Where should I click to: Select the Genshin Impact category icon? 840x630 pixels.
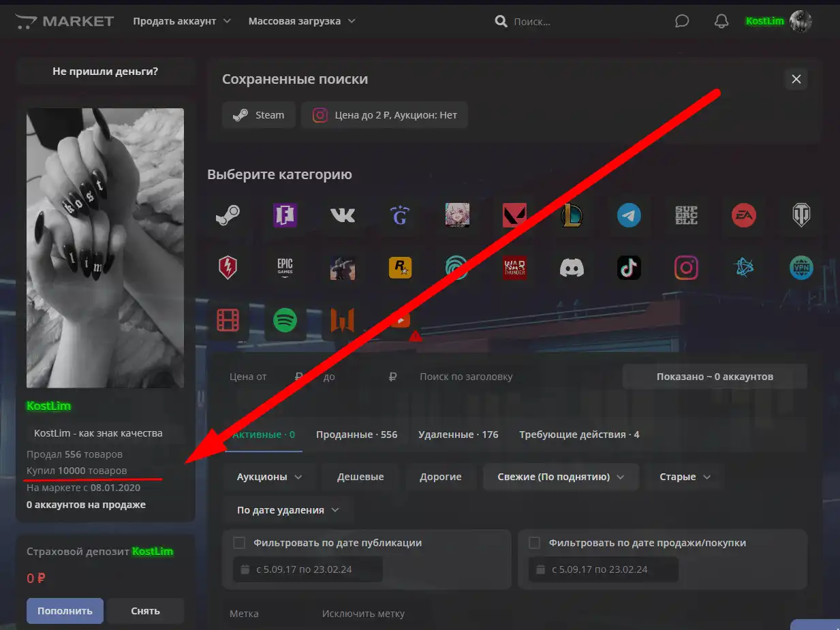(400, 216)
